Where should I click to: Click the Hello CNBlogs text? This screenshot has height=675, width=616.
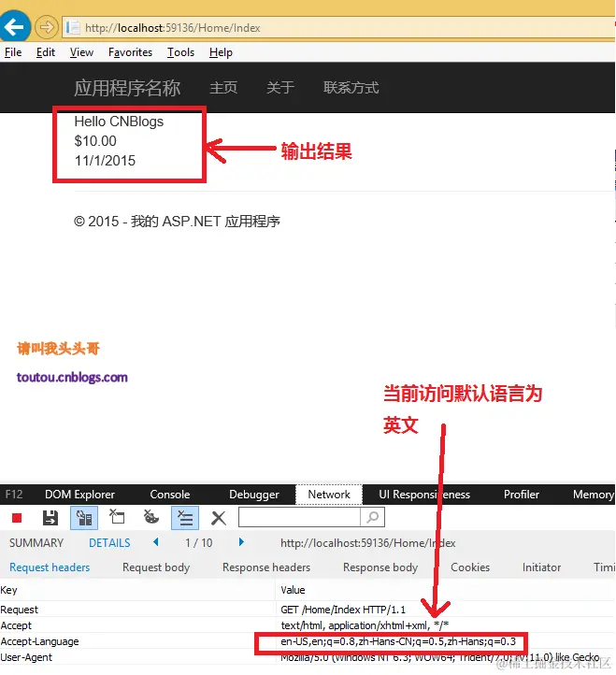(119, 122)
